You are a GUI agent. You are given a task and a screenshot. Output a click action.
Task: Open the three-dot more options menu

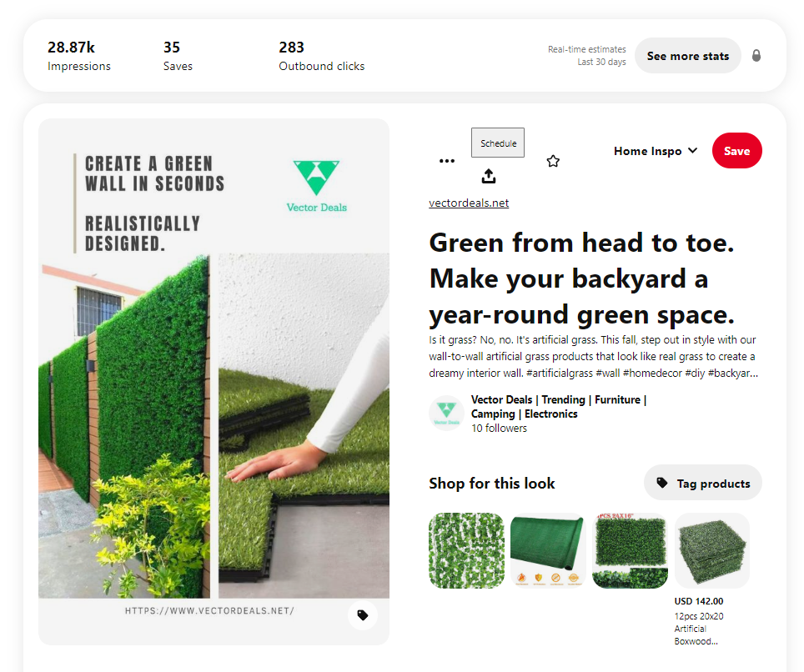point(446,161)
